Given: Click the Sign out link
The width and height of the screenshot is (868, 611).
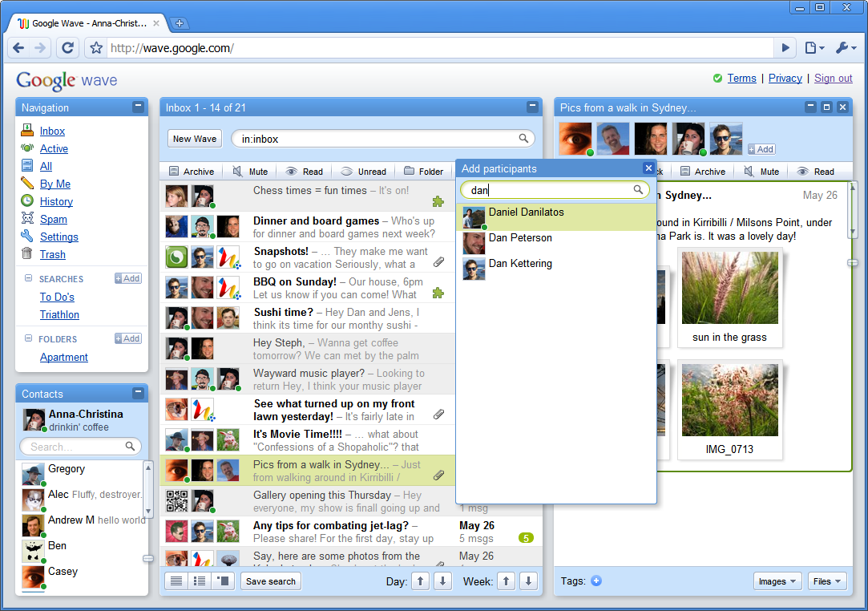Looking at the screenshot, I should (833, 78).
